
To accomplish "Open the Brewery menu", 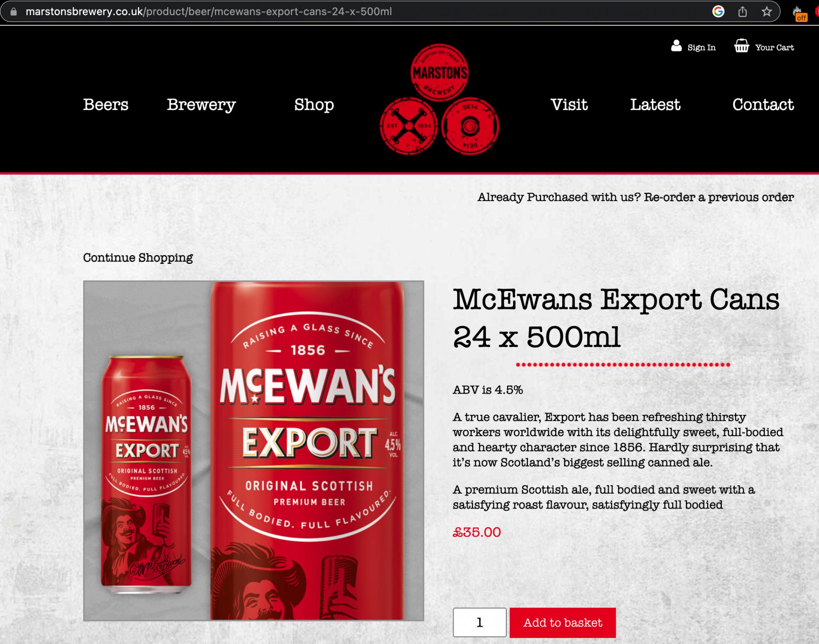I will coord(201,105).
